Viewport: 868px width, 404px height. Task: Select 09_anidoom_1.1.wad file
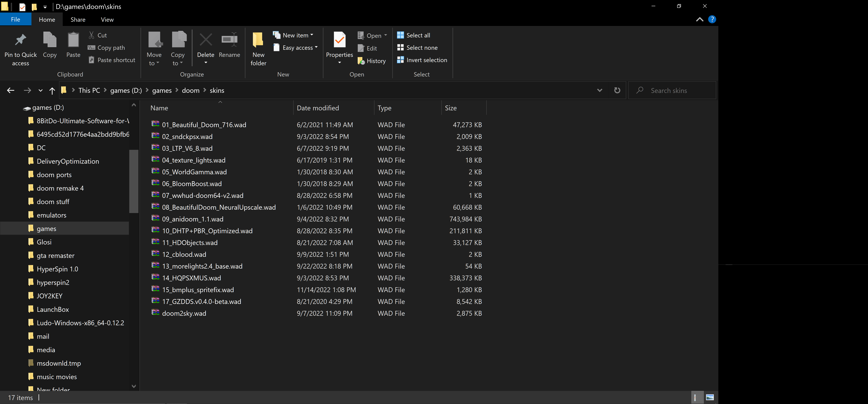192,219
